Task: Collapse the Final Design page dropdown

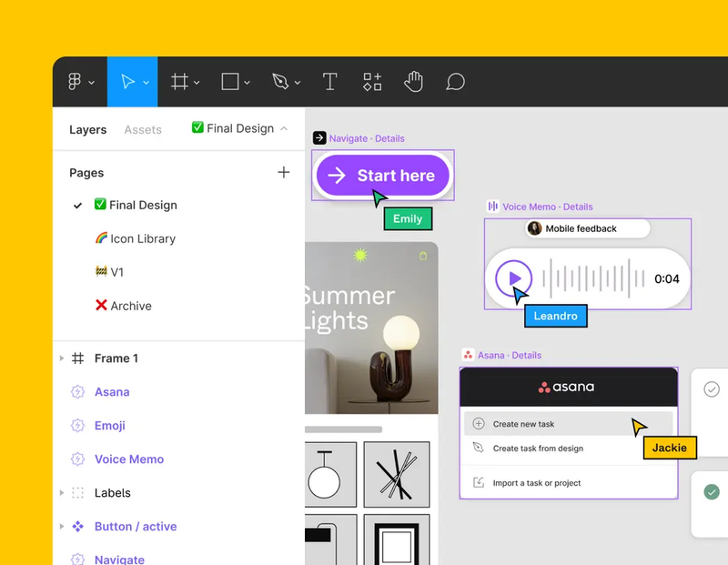Action: (284, 128)
